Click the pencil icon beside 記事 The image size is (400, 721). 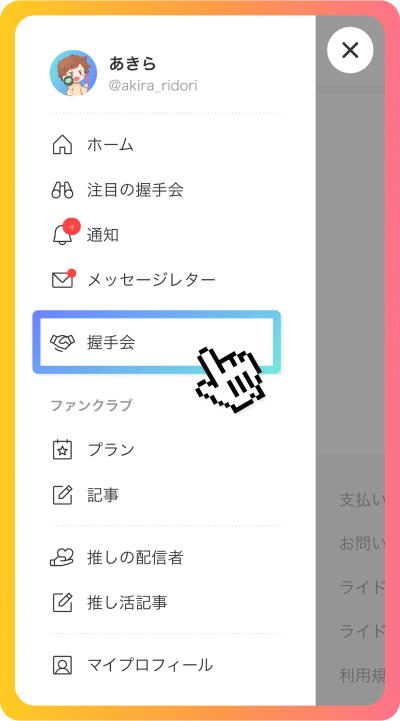point(62,495)
